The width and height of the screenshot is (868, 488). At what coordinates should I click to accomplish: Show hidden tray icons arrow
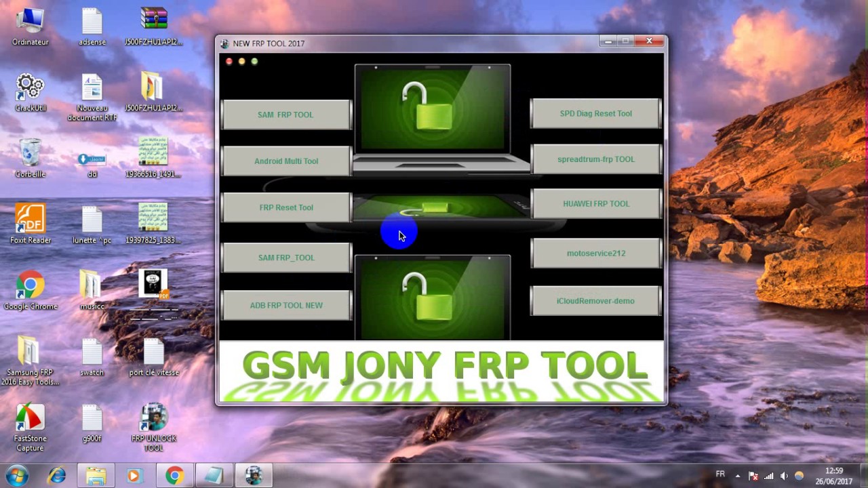tap(738, 476)
